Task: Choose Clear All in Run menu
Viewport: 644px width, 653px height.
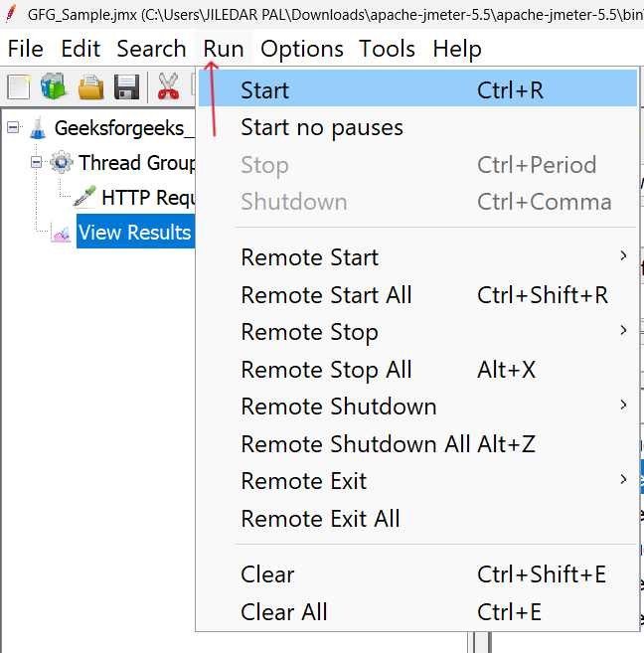Action: pyautogui.click(x=284, y=612)
